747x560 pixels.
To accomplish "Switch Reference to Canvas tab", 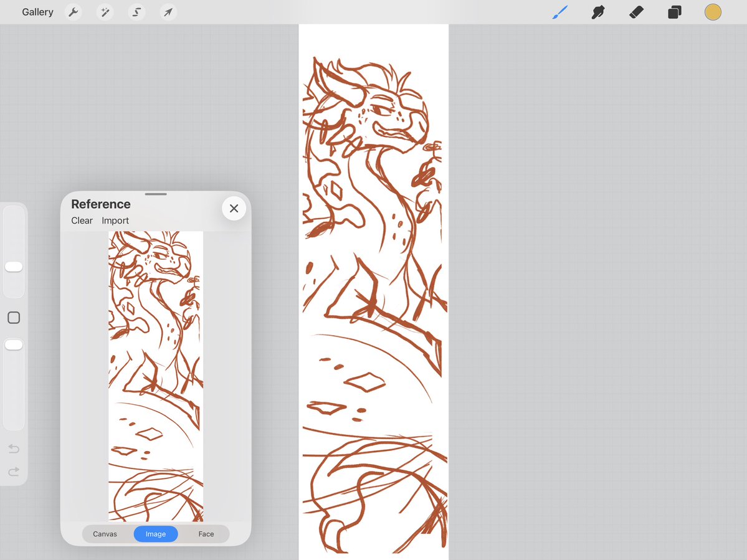I will tap(105, 534).
